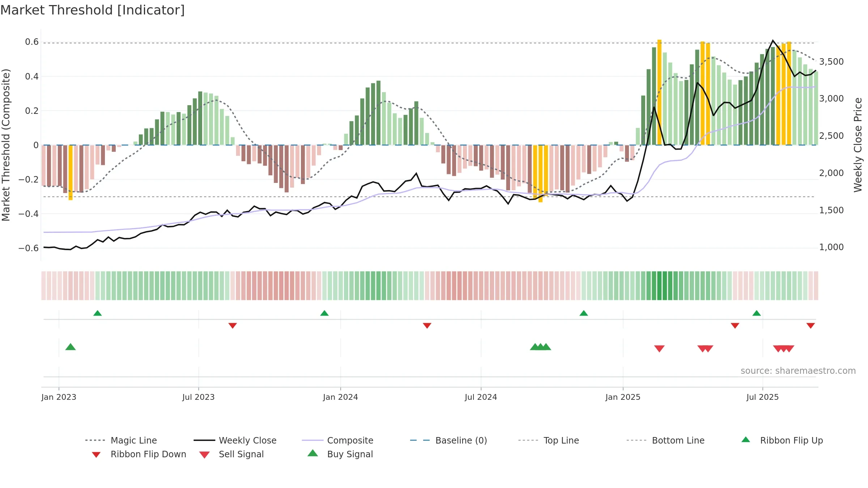This screenshot has width=868, height=488.
Task: Click the chart title Market Threshold [Indicator]
Action: 93,10
